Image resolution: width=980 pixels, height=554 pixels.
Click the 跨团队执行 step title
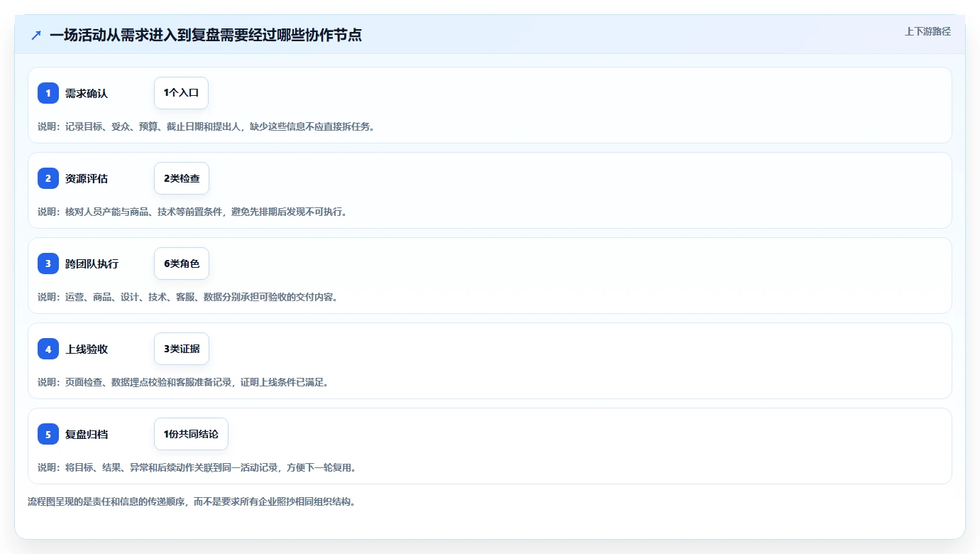92,264
